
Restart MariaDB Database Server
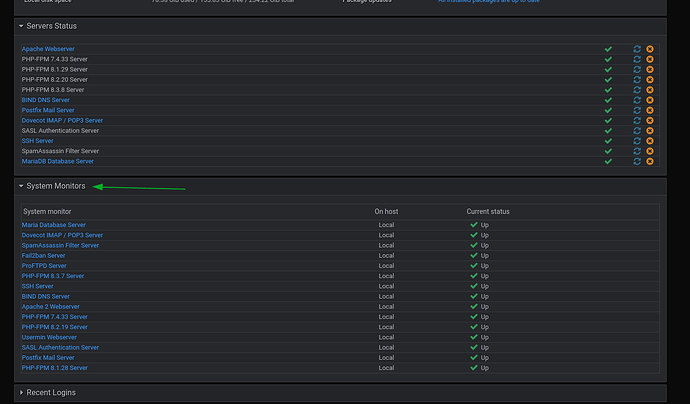[637, 161]
